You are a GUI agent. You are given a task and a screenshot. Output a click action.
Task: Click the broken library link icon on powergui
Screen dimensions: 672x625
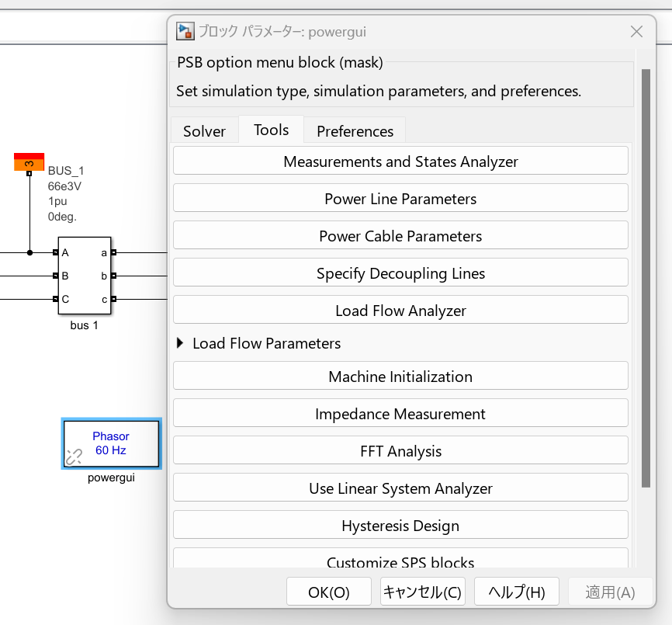pyautogui.click(x=74, y=458)
